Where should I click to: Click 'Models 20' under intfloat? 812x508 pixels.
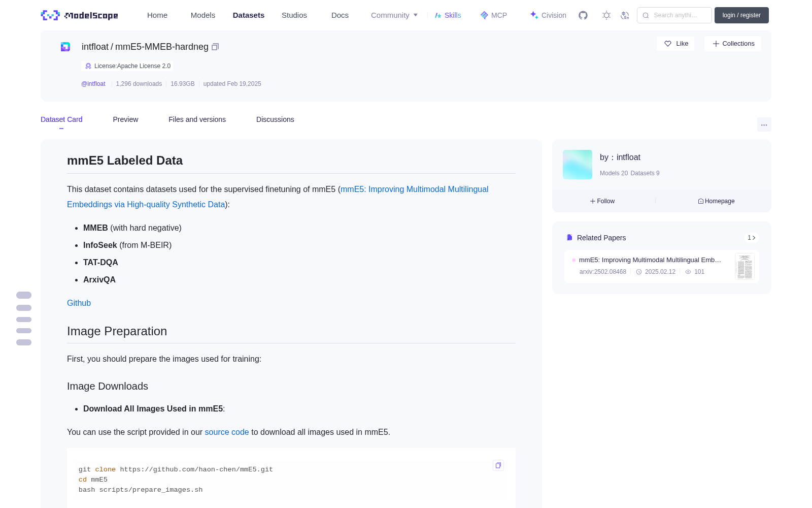[614, 173]
